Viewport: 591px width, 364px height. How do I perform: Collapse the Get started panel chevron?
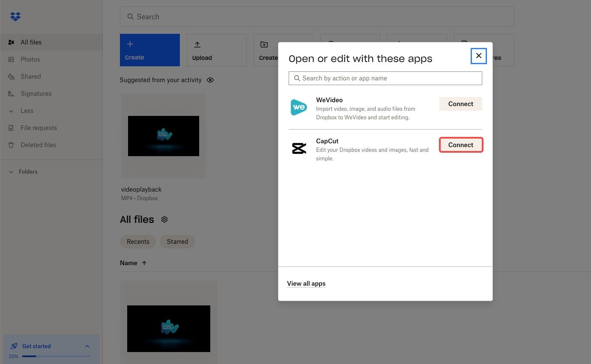[x=87, y=346]
